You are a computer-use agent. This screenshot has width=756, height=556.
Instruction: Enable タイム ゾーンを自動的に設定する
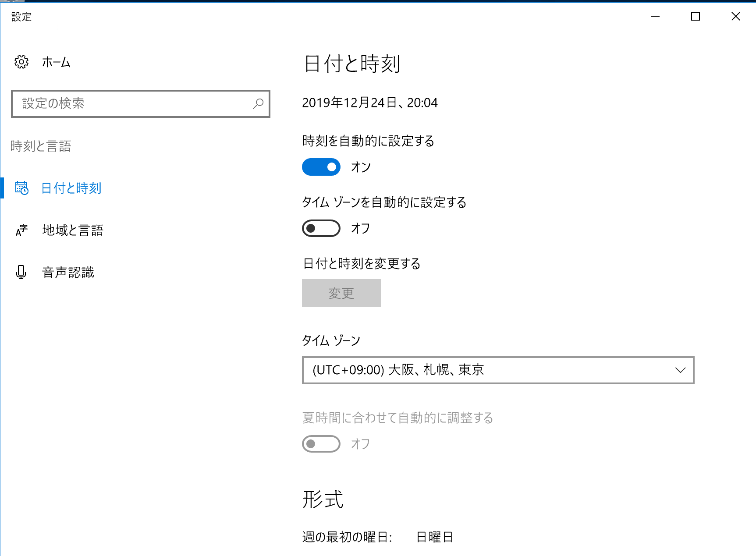point(321,228)
